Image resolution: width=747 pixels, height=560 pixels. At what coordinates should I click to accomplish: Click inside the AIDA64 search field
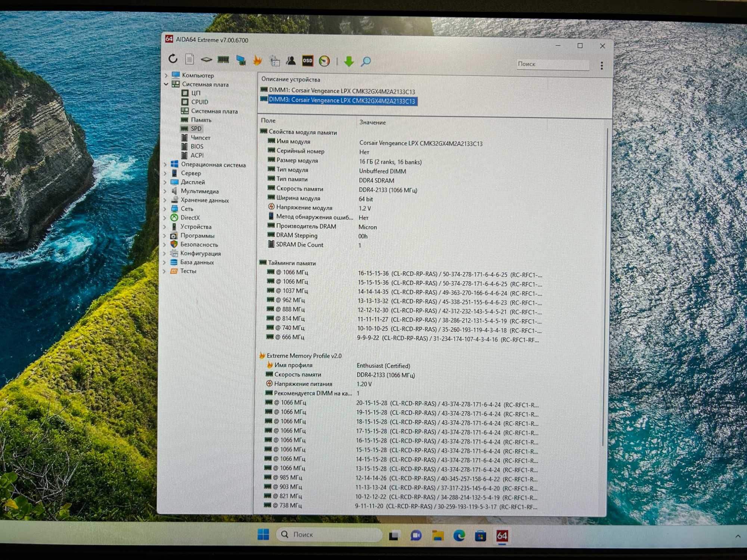pos(552,64)
